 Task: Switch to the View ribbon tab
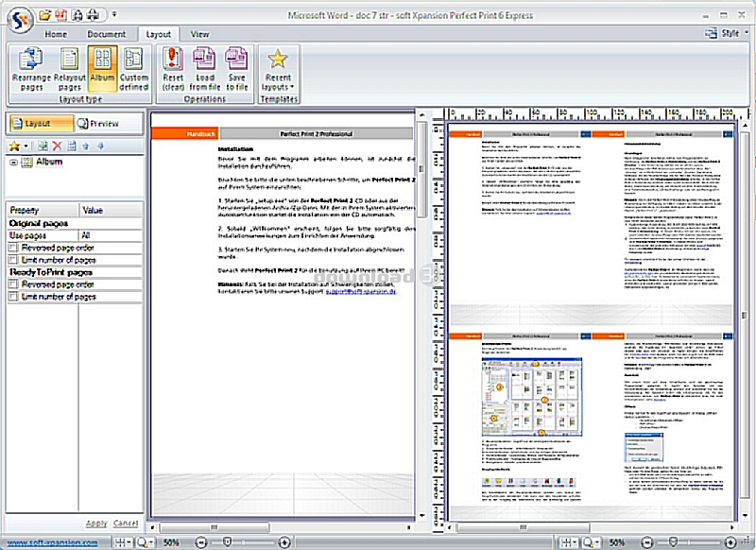(199, 34)
